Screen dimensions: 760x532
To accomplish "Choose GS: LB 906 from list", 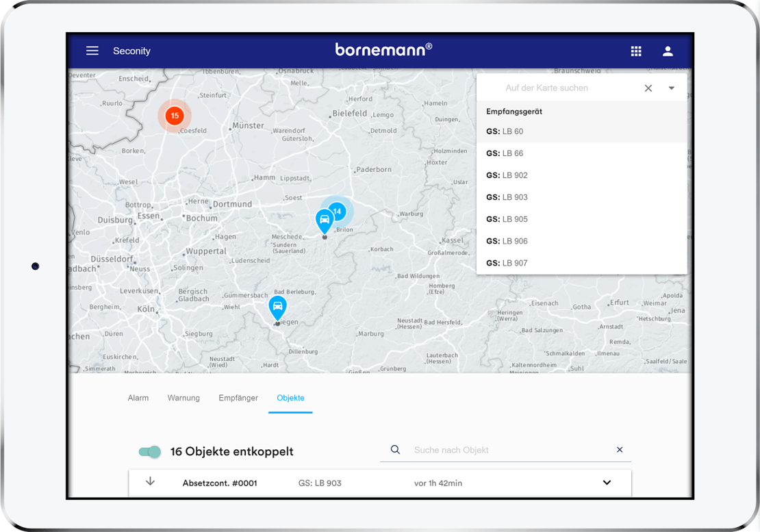I will (x=581, y=241).
